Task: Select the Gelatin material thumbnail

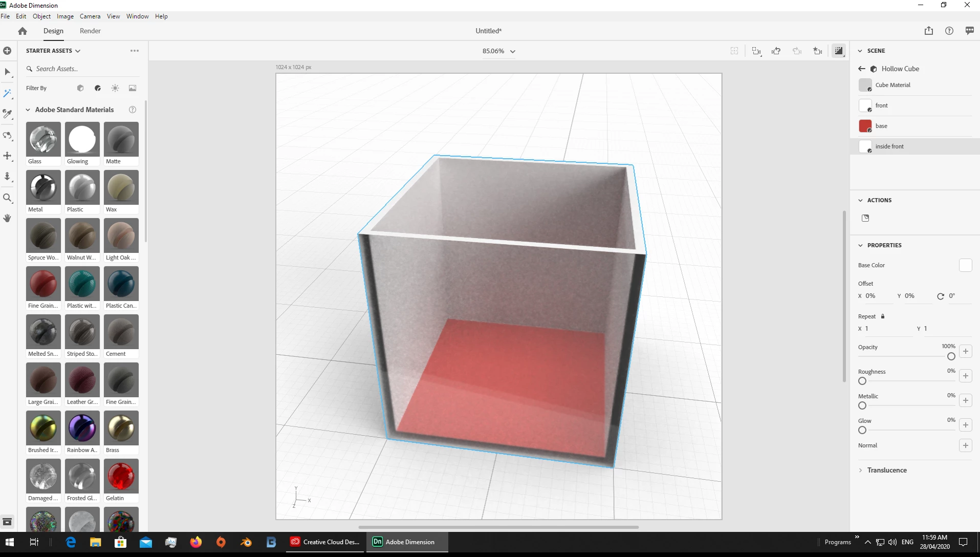Action: (121, 476)
